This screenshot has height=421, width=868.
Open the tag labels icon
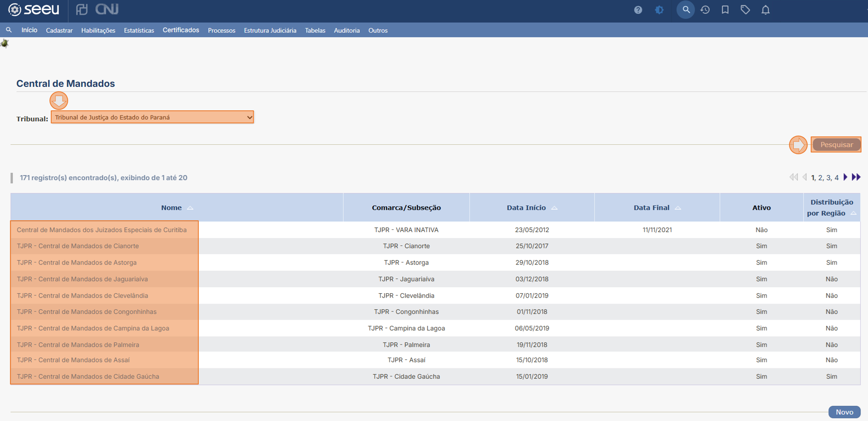(x=745, y=10)
